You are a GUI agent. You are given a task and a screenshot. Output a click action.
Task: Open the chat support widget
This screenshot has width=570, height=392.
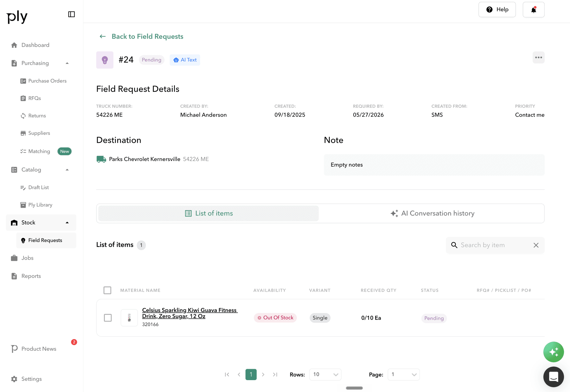point(553,377)
